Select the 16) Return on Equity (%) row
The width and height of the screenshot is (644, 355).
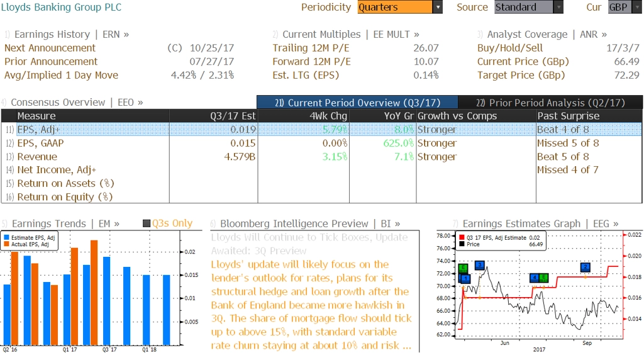(x=321, y=197)
